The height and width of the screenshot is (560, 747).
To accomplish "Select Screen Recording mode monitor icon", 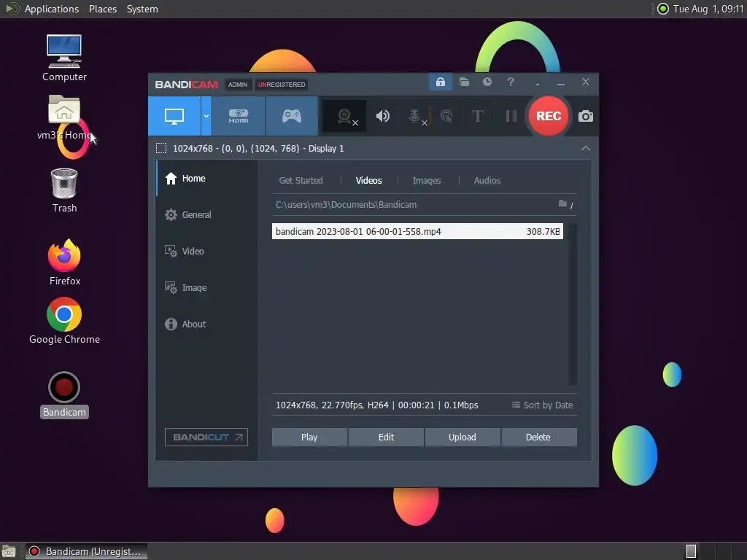I will pyautogui.click(x=174, y=116).
